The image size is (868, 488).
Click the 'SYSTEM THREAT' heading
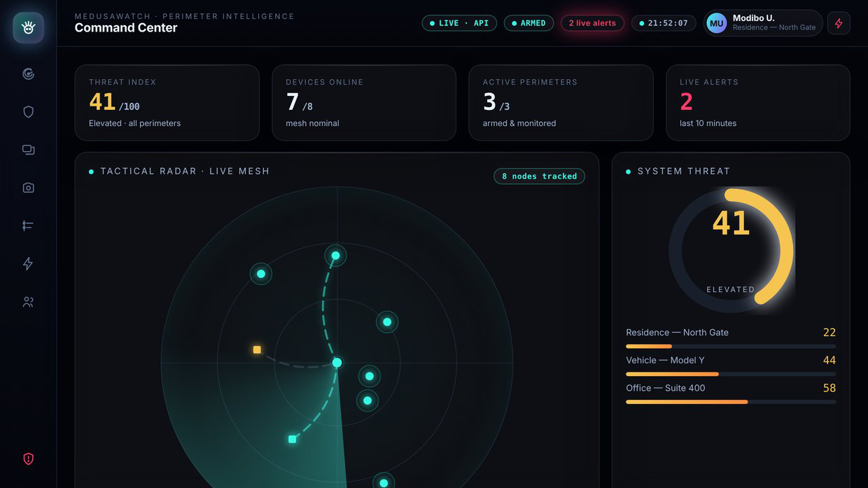coord(684,172)
